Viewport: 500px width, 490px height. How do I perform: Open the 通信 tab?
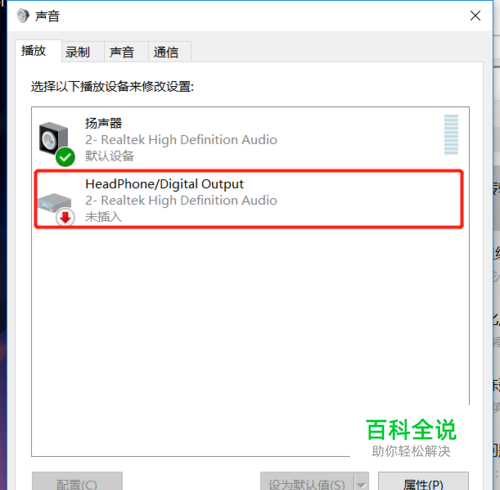pos(166,52)
